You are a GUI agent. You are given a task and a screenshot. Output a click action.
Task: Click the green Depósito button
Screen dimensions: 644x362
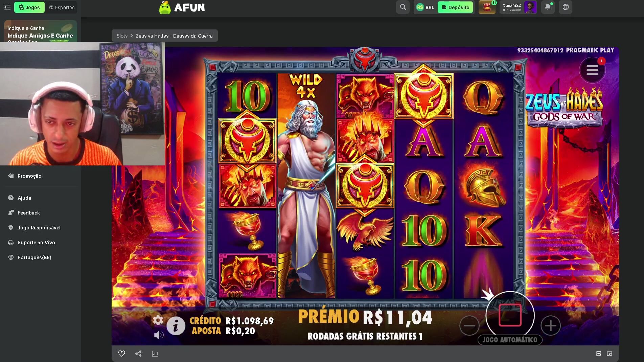tap(455, 7)
